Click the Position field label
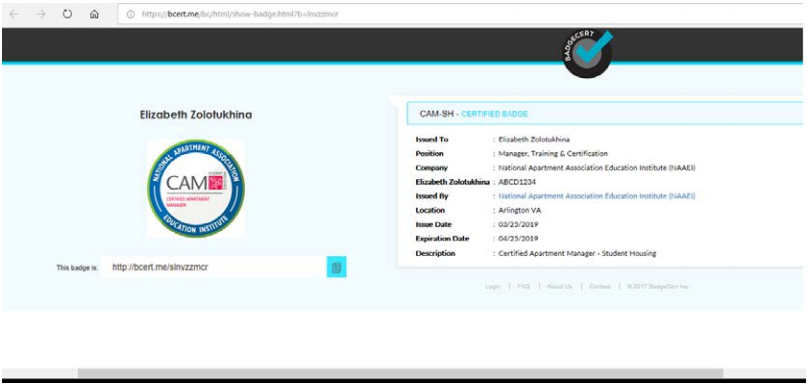 (x=429, y=154)
